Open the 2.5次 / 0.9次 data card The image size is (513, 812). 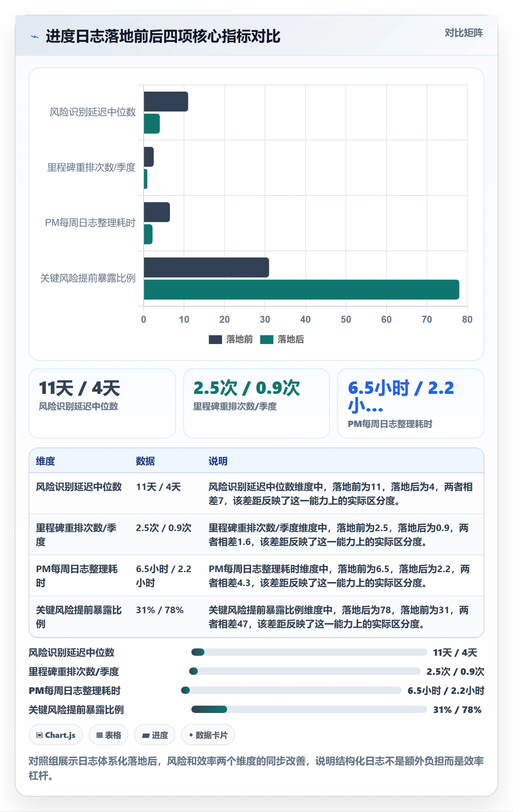(x=256, y=403)
